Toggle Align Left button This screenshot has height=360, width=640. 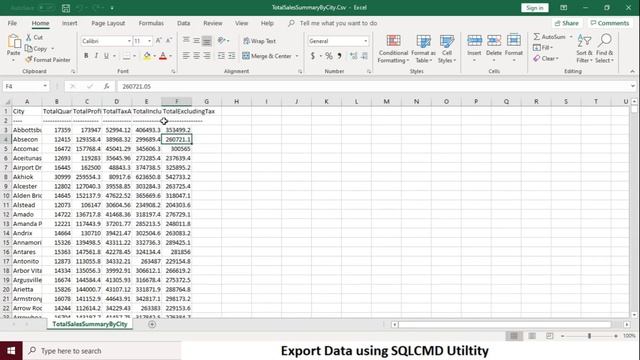[x=186, y=56]
